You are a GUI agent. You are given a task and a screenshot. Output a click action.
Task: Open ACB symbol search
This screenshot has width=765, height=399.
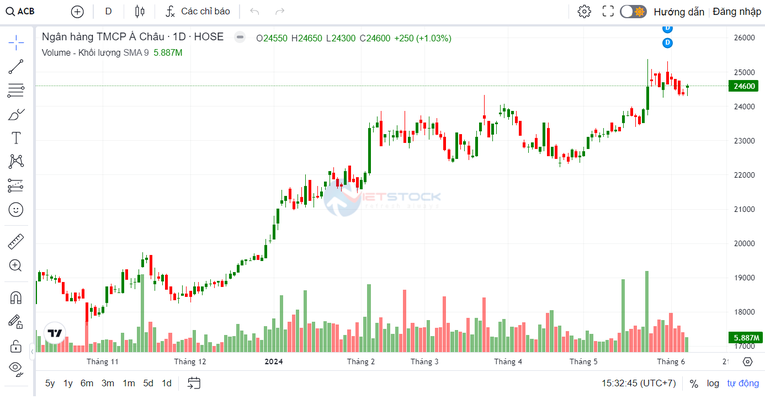coord(20,11)
